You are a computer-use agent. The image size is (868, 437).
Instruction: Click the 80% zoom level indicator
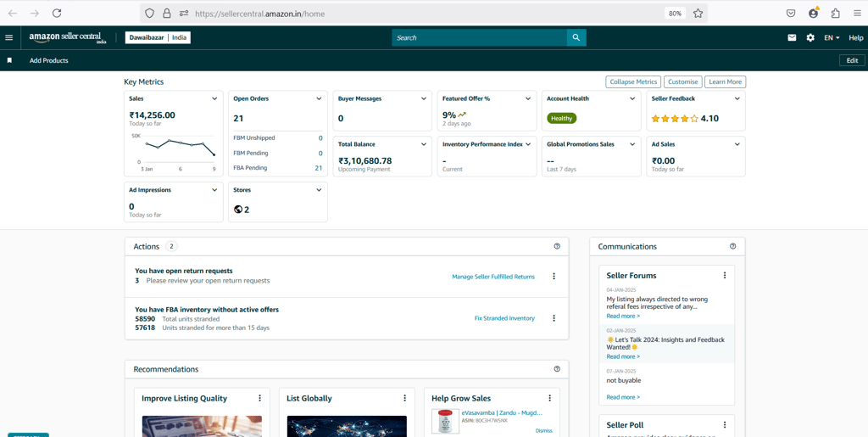[675, 14]
